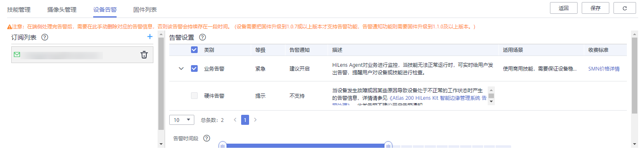Screen dimensions: 644x162
Task: Uncheck the 业务告警 checkbox
Action: coord(194,68)
